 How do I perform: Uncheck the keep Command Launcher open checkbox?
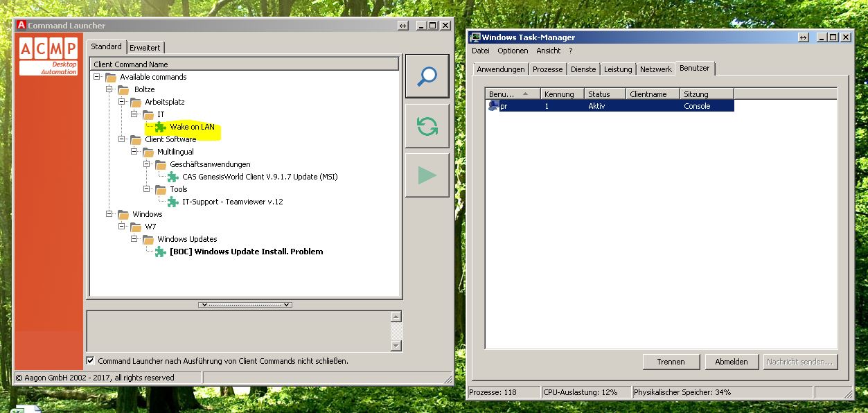pyautogui.click(x=90, y=360)
